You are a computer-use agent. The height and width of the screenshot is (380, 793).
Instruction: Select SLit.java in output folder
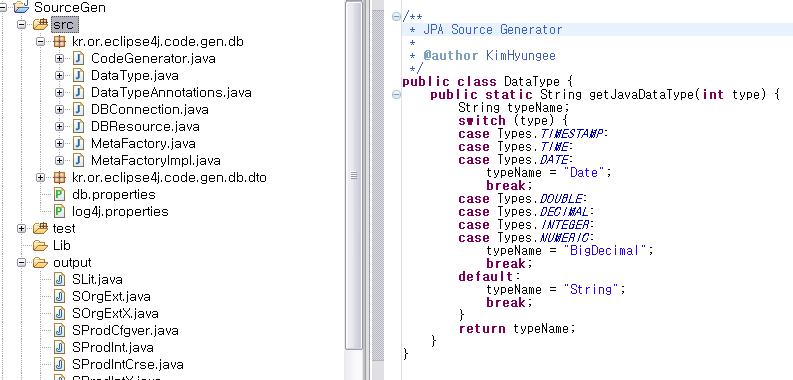pos(97,279)
